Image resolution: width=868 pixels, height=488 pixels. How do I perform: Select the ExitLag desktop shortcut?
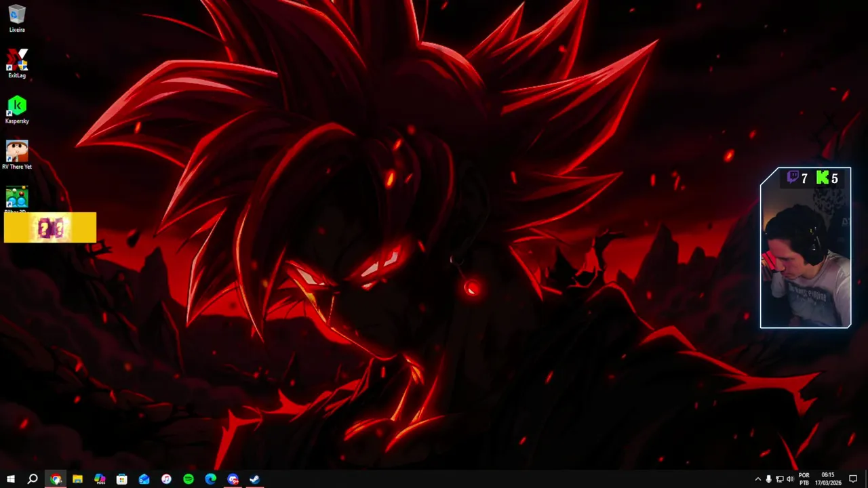(17, 64)
